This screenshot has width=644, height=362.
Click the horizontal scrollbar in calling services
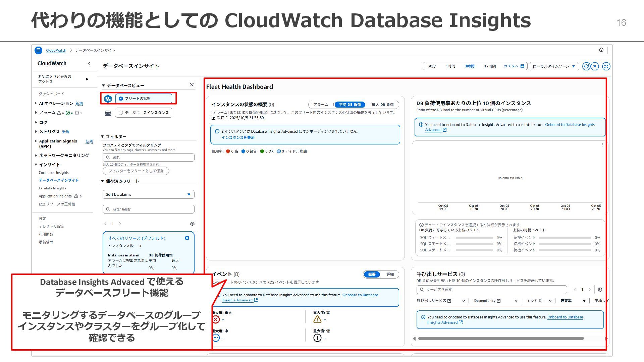point(500,339)
